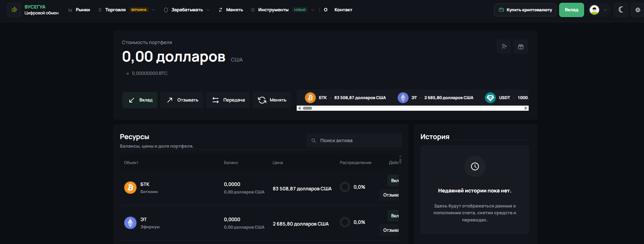This screenshot has height=244, width=644.
Task: Expand the Инструменты dropdown chevron
Action: [313, 10]
